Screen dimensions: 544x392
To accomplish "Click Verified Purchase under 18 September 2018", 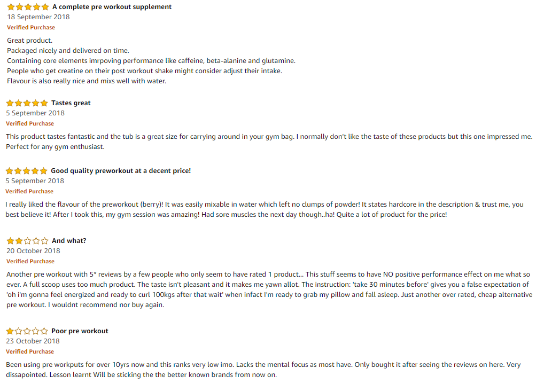I will [x=31, y=27].
